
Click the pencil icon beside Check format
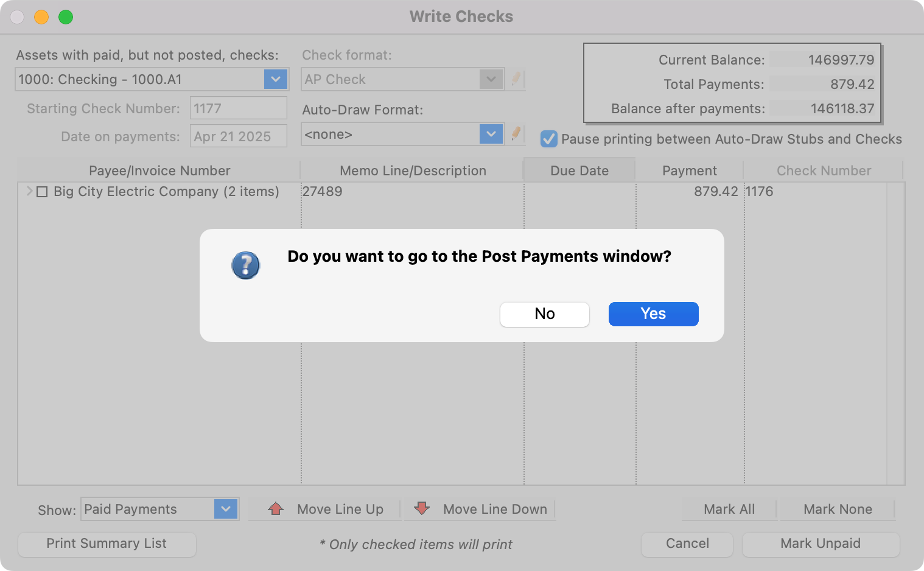(516, 79)
